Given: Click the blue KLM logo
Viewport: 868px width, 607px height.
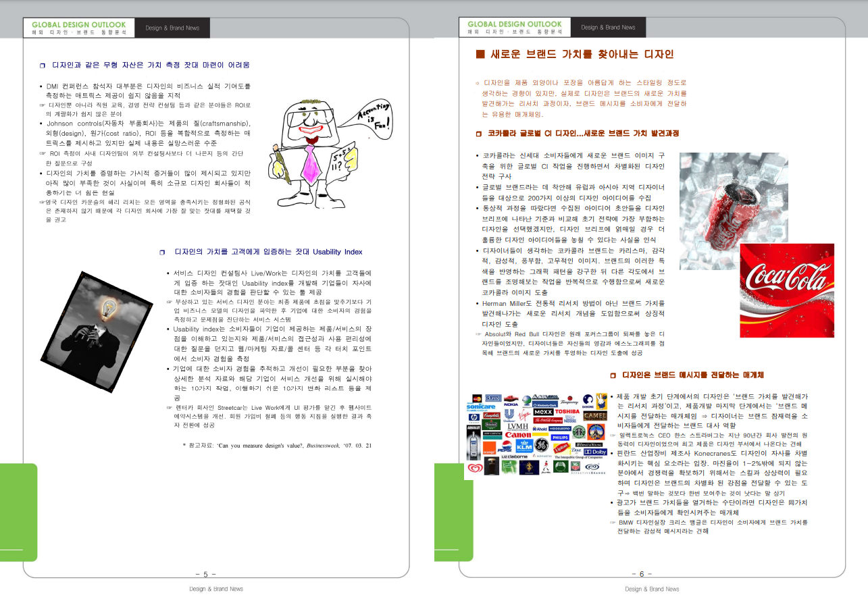Looking at the screenshot, I should (524, 447).
